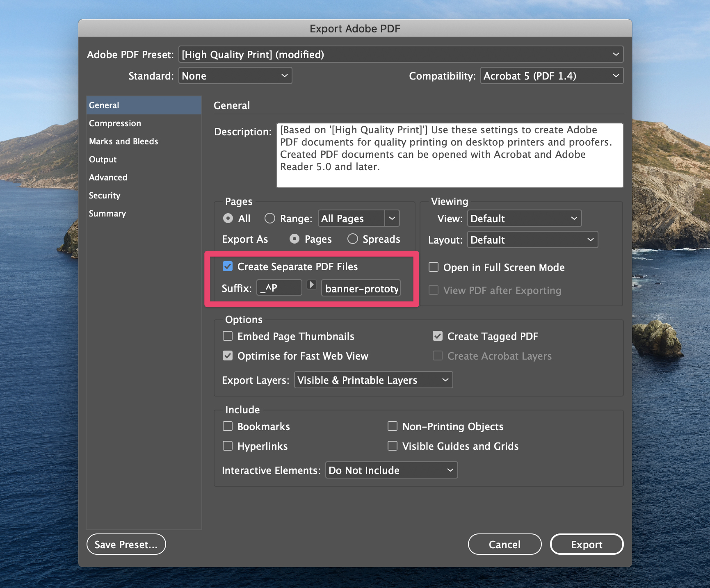
Task: Open the suffix variable arrow menu
Action: pos(312,285)
